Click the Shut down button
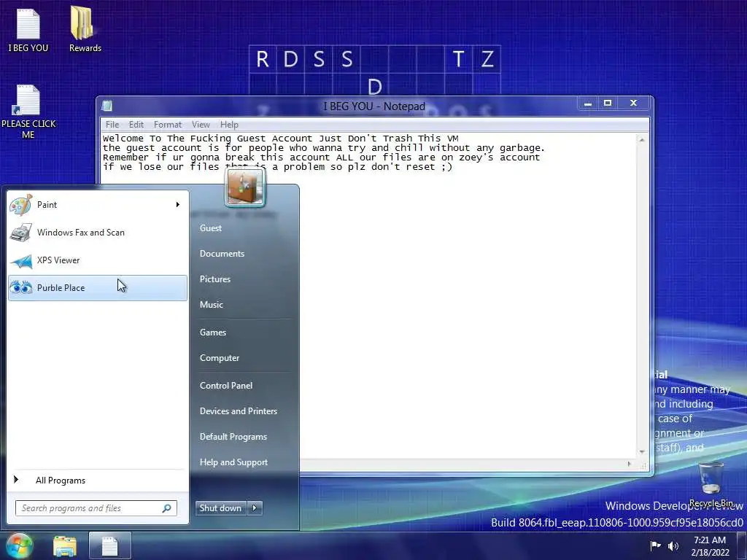The height and width of the screenshot is (560, 747). pyautogui.click(x=221, y=508)
